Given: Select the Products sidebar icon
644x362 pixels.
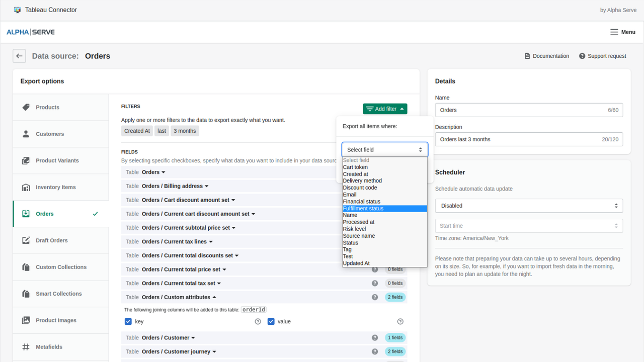Looking at the screenshot, I should click(x=26, y=107).
